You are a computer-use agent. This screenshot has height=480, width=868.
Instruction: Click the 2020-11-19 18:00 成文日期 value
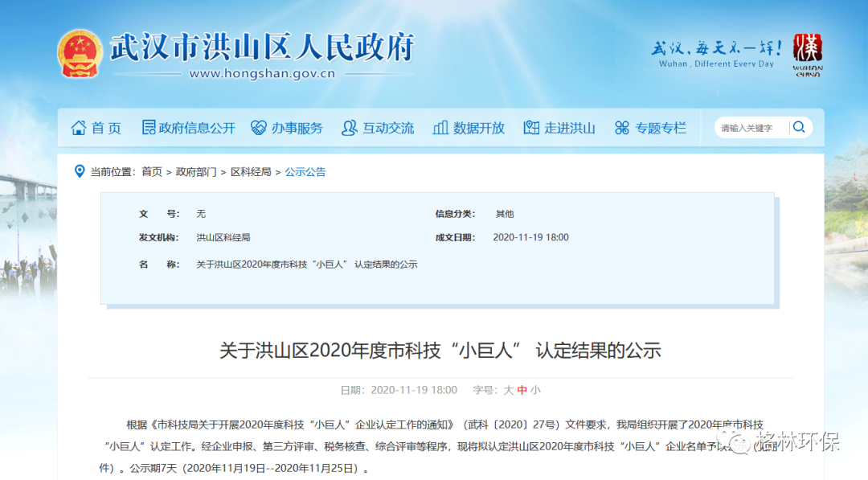click(531, 237)
